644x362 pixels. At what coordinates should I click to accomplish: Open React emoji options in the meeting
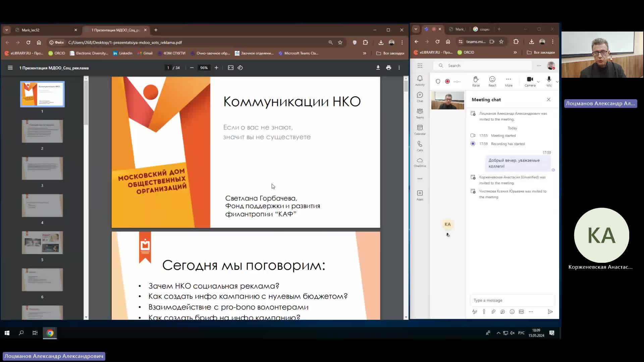point(492,81)
